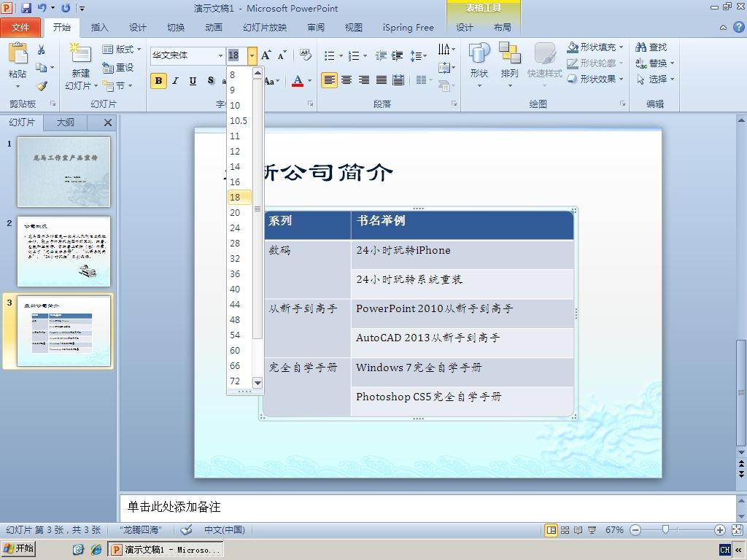Click the Distribute text alignment icon
The image size is (747, 560).
[x=398, y=80]
